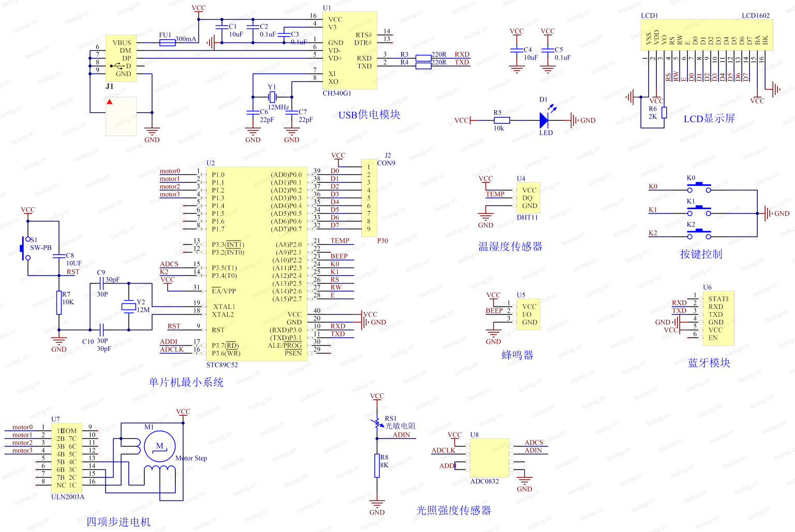The height and width of the screenshot is (532, 795).
Task: Click the K0 key switch symbol
Action: [x=699, y=188]
